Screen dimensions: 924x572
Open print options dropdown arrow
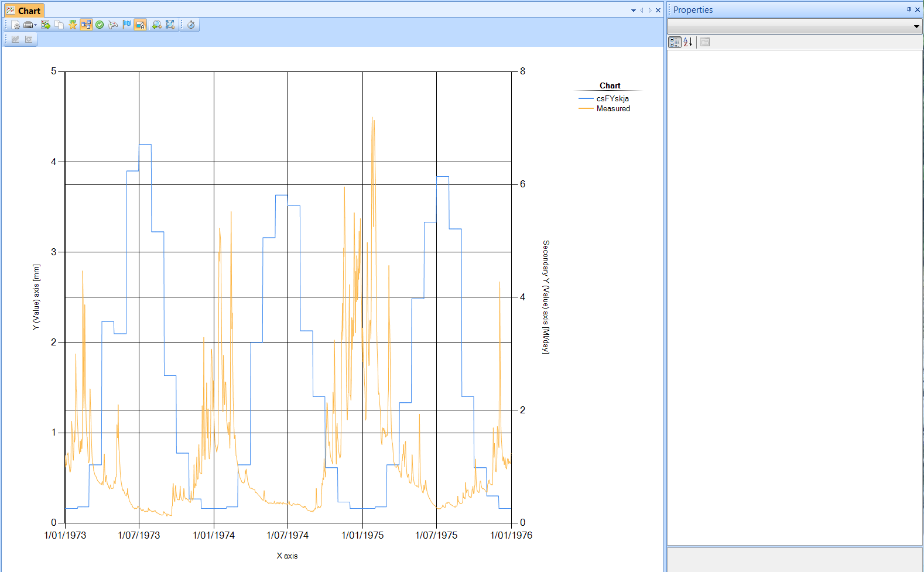(35, 25)
